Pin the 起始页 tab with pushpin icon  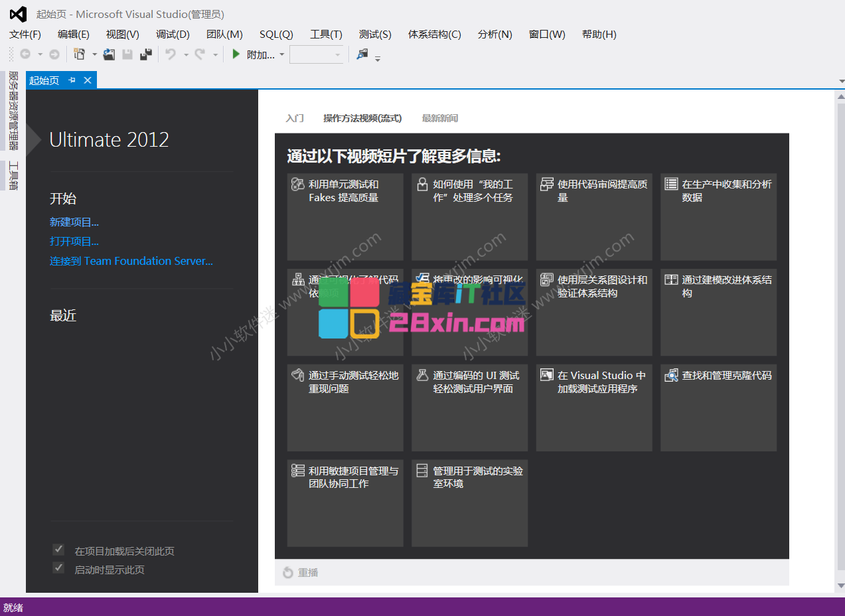tap(72, 80)
